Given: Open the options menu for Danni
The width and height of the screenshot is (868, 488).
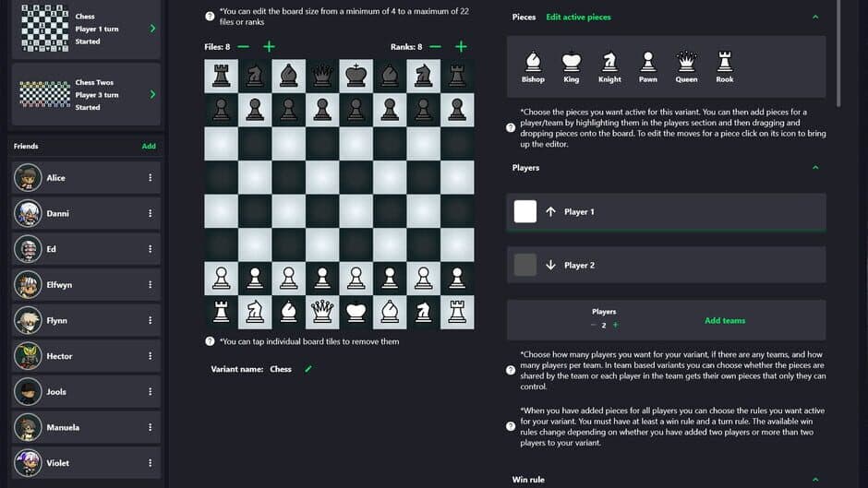Looking at the screenshot, I should tap(150, 213).
